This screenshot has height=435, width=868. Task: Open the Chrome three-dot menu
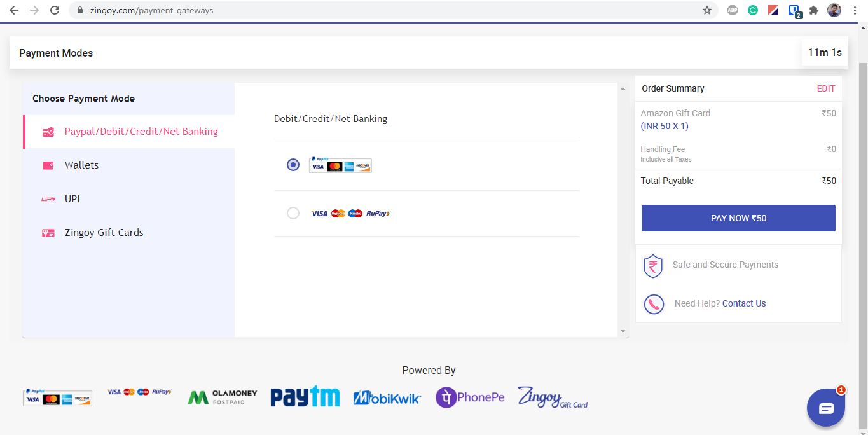pos(855,10)
